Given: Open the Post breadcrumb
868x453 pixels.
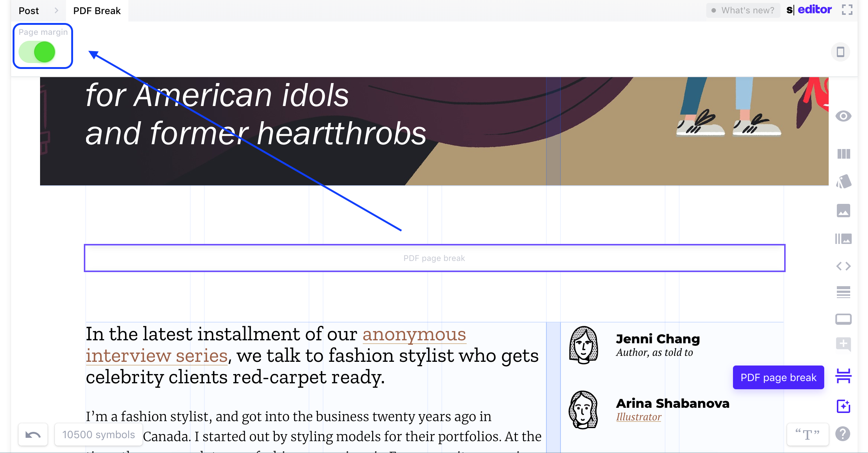Looking at the screenshot, I should (x=29, y=11).
